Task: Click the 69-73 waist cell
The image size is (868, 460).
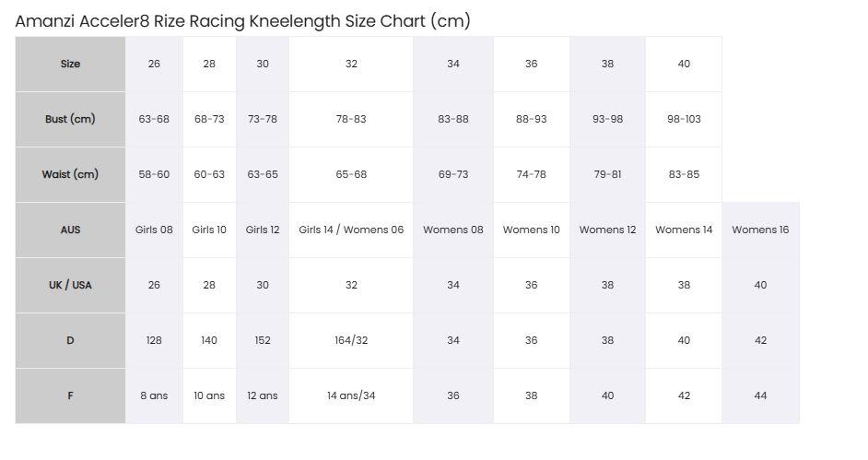Action: pyautogui.click(x=453, y=175)
